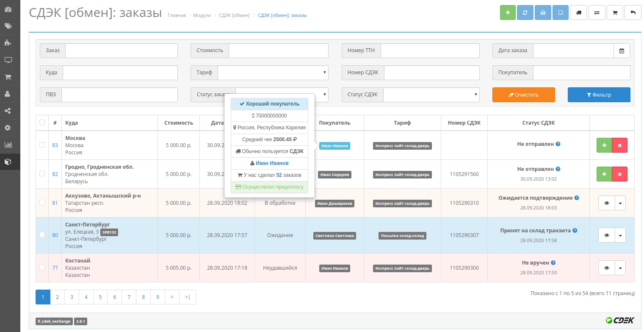Viewport: 644px width, 332px height.
Task: Click into the Номер ТТН filter field
Action: click(430, 50)
